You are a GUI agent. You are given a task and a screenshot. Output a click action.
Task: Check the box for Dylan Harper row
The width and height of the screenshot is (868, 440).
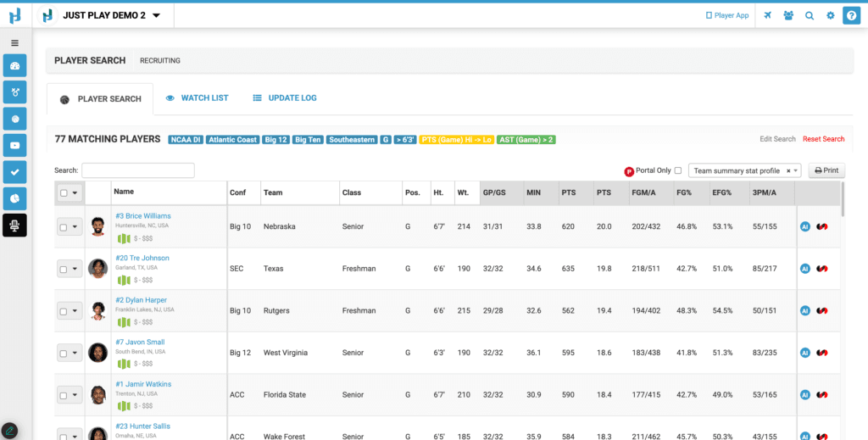click(64, 311)
